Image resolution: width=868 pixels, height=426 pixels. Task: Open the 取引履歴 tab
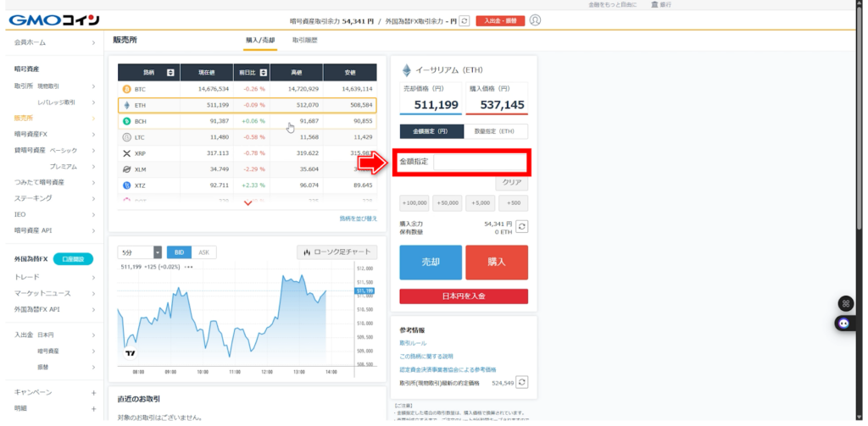[x=305, y=40]
